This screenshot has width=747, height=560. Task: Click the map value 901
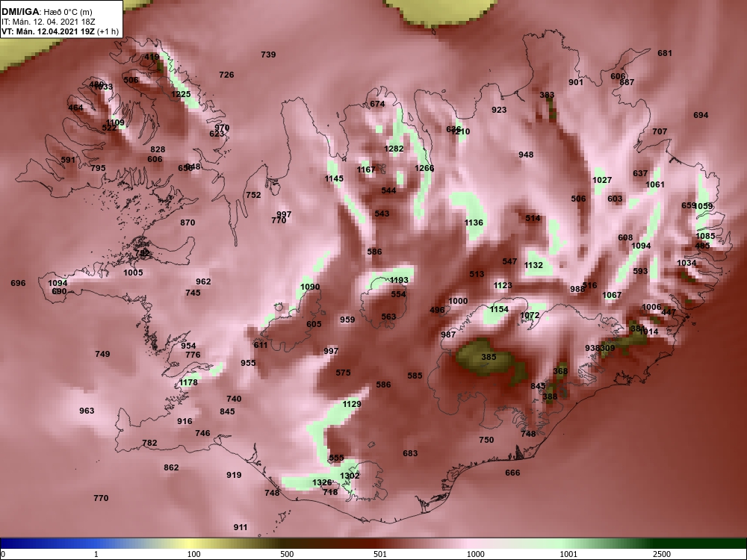tap(576, 82)
